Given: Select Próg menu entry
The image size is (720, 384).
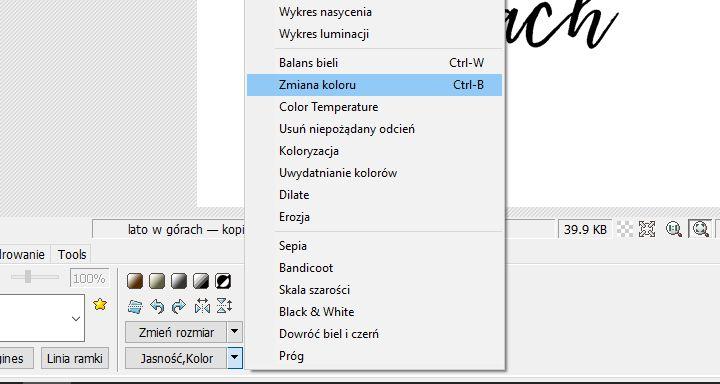Looking at the screenshot, I should 375,356.
